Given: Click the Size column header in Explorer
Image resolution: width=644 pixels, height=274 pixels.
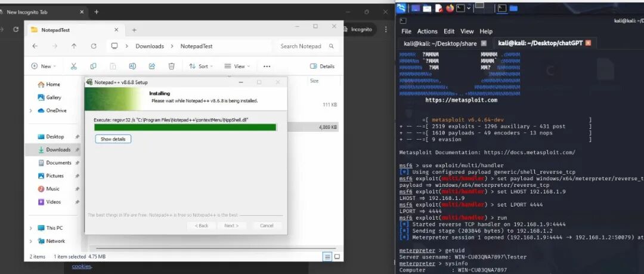Looking at the screenshot, I should tap(314, 81).
